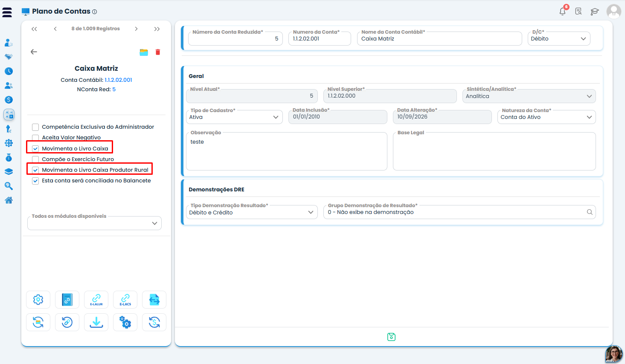The width and height of the screenshot is (625, 364).
Task: Click the graduation cap icon
Action: [x=595, y=12]
